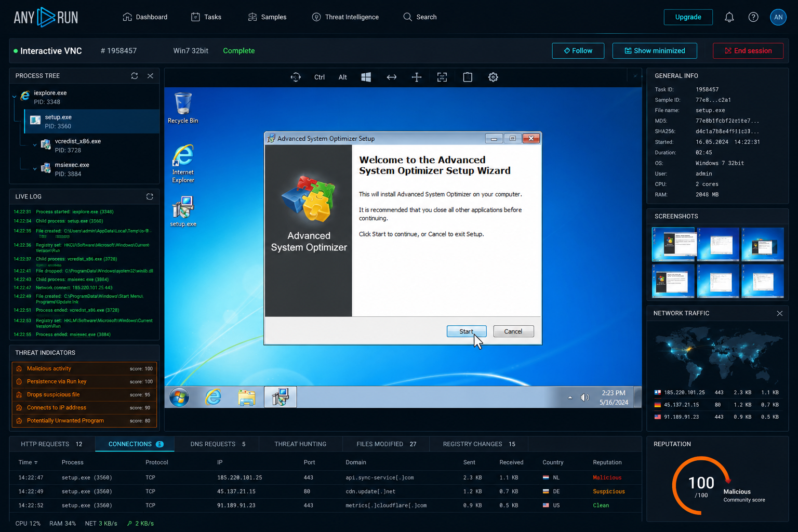Click the Internet Explorer desktop icon

(x=183, y=164)
